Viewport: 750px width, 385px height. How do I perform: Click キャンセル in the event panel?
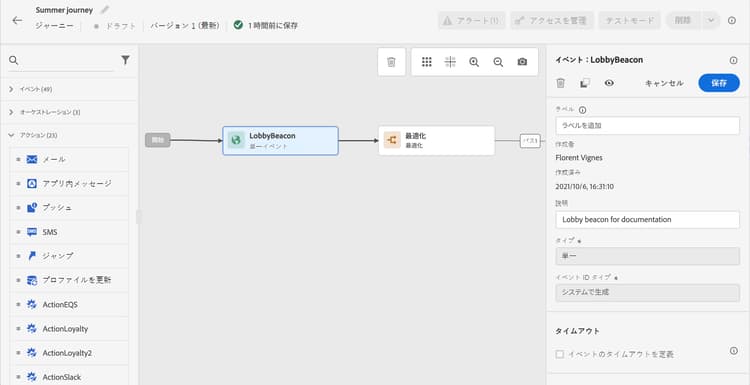click(x=664, y=83)
